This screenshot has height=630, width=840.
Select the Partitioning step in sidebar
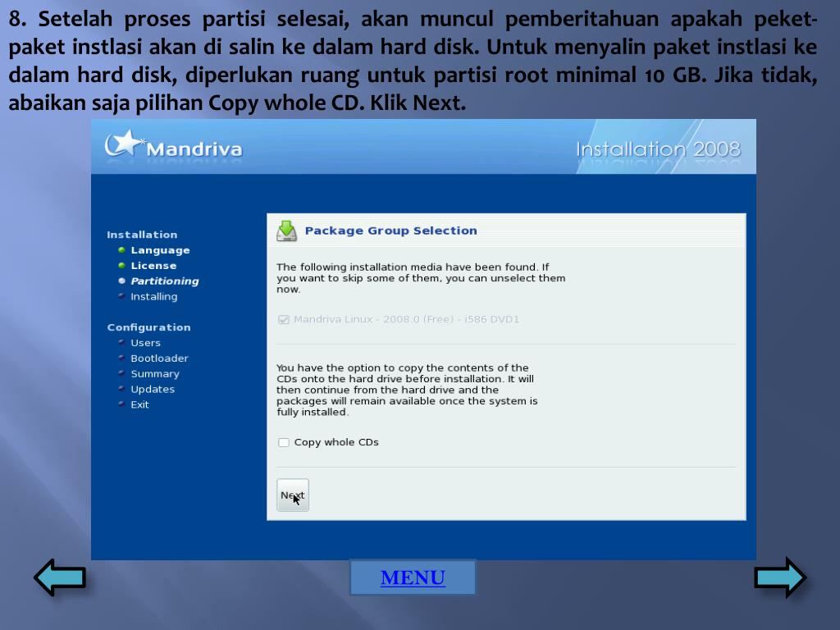164,281
